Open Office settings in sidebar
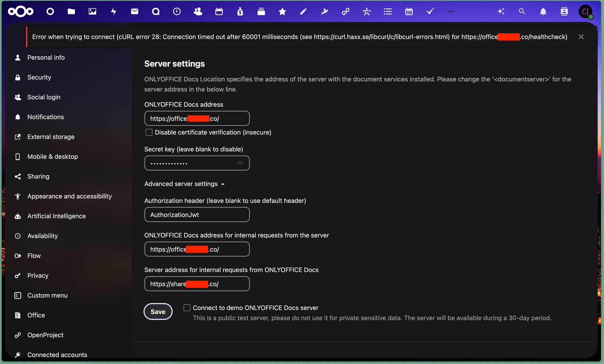The height and width of the screenshot is (364, 604). click(36, 315)
